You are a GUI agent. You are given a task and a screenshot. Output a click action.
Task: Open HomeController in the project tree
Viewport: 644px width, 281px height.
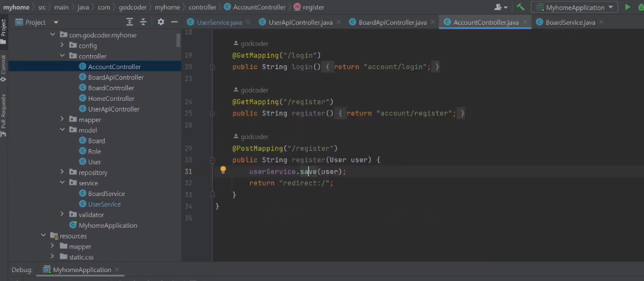point(111,98)
